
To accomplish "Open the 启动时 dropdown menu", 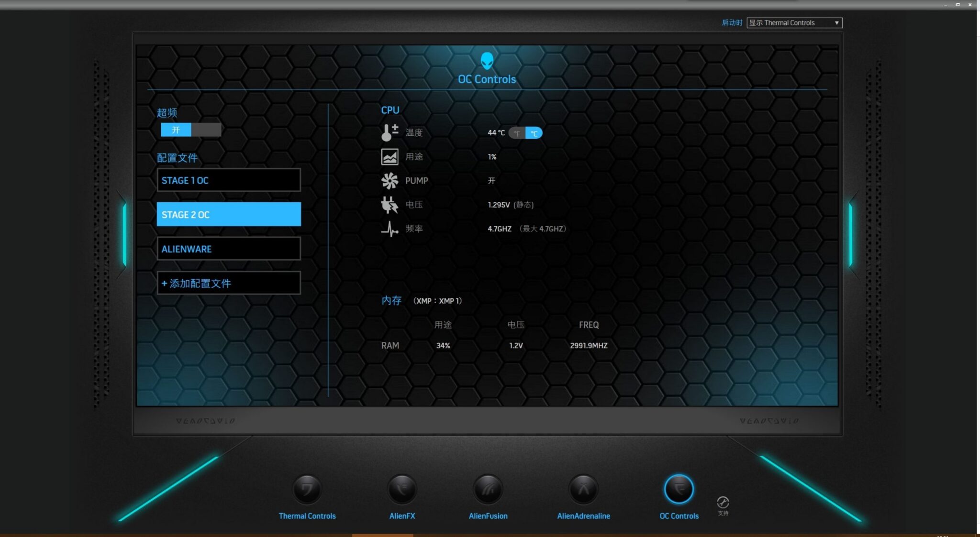I will 792,22.
